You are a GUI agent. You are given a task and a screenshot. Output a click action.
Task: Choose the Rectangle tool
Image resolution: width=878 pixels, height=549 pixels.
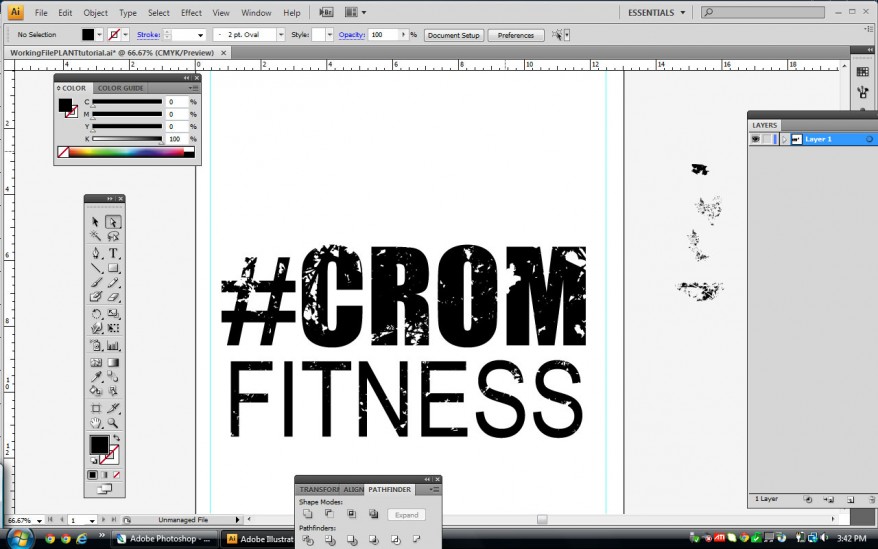coord(113,268)
